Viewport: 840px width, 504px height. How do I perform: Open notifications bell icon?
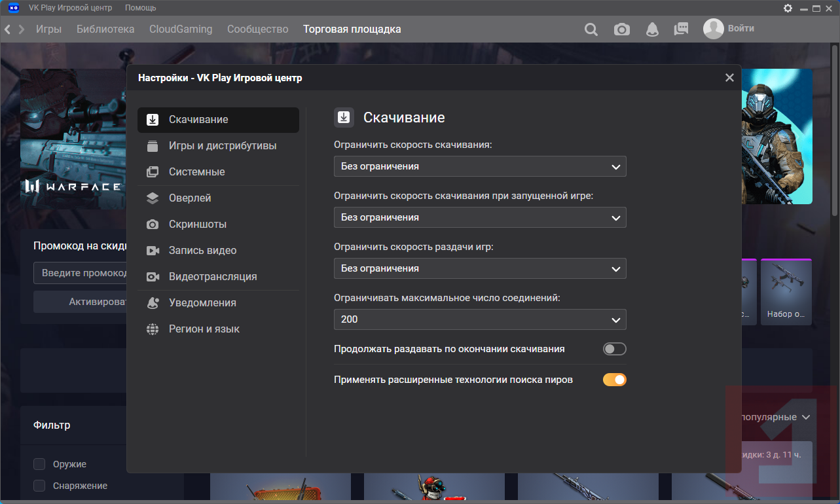[652, 29]
